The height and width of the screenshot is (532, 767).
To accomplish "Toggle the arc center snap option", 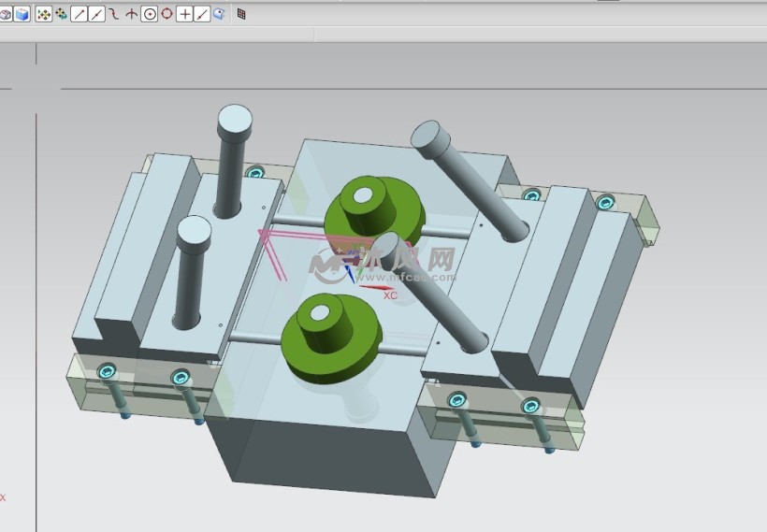I will pos(149,14).
